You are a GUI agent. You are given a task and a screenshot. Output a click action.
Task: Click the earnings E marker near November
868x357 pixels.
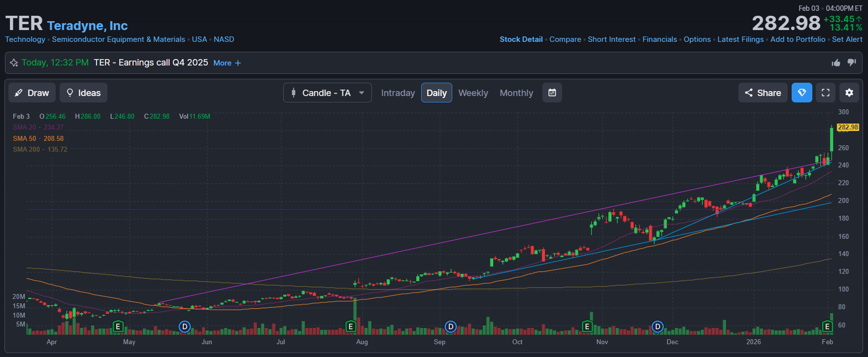coord(587,326)
